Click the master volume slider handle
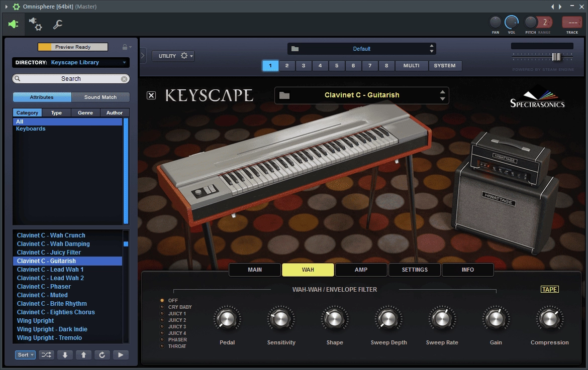This screenshot has width=588, height=370. click(556, 57)
